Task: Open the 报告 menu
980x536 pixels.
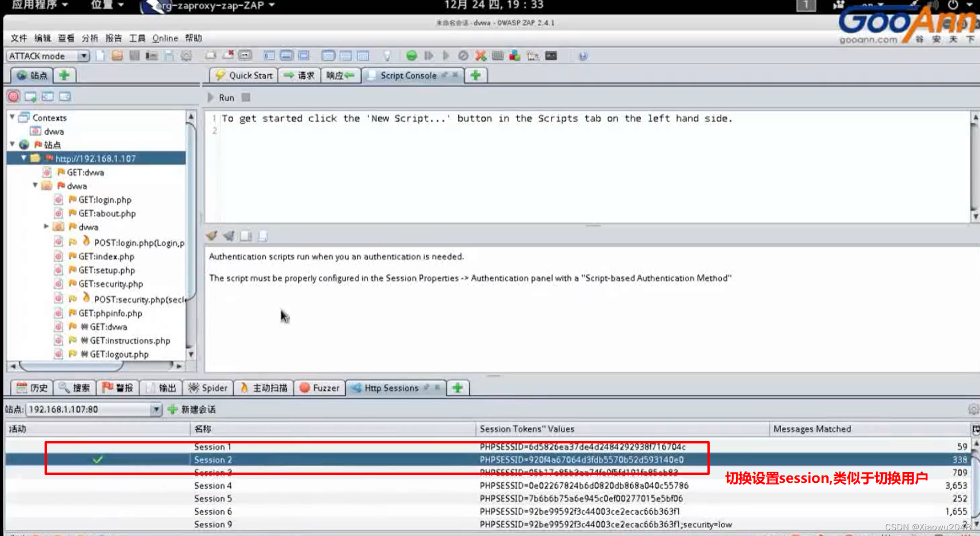Action: coord(114,38)
